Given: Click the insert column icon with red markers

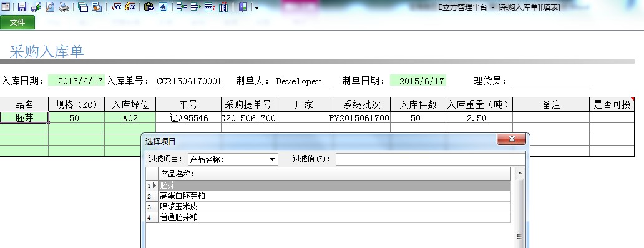Looking at the screenshot, I should click(x=223, y=7).
